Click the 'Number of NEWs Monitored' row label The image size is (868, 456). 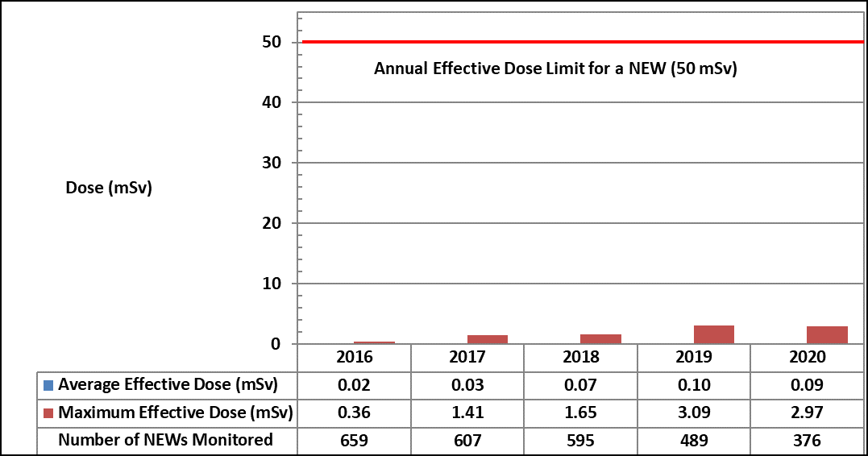[165, 439]
